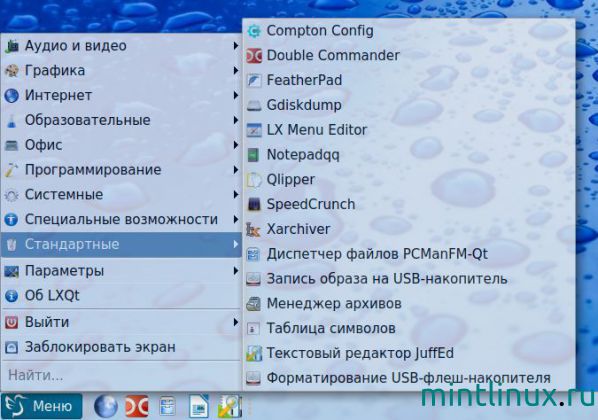
Task: Expand the Параметры submenu arrow
Action: (236, 271)
